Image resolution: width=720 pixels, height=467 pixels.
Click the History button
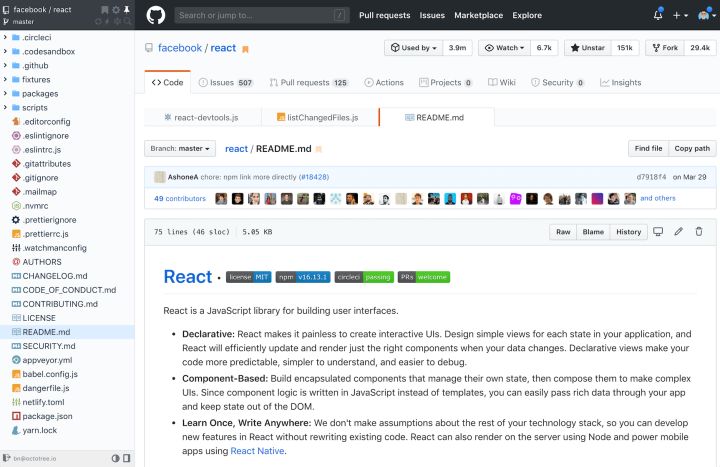click(629, 232)
